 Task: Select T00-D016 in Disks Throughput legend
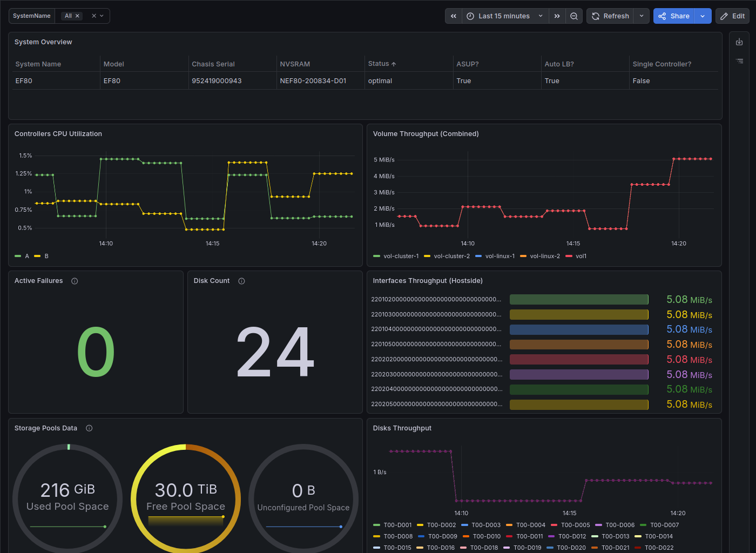(441, 548)
